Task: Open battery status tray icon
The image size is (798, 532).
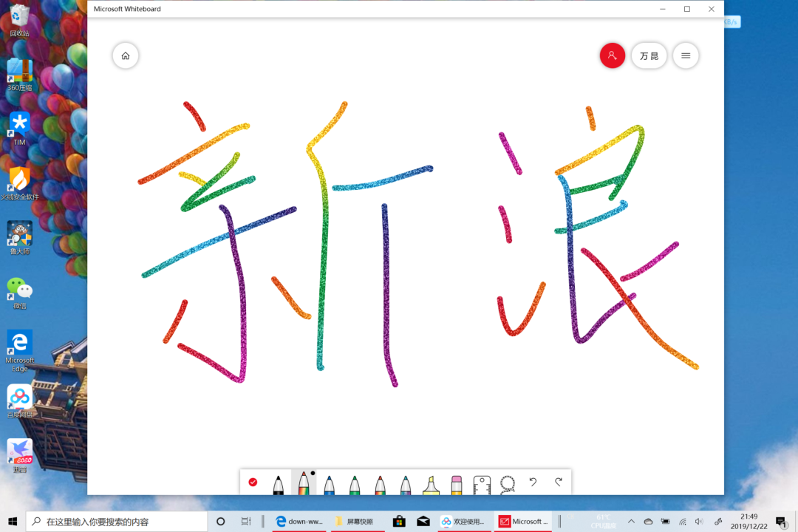Action: pyautogui.click(x=665, y=522)
